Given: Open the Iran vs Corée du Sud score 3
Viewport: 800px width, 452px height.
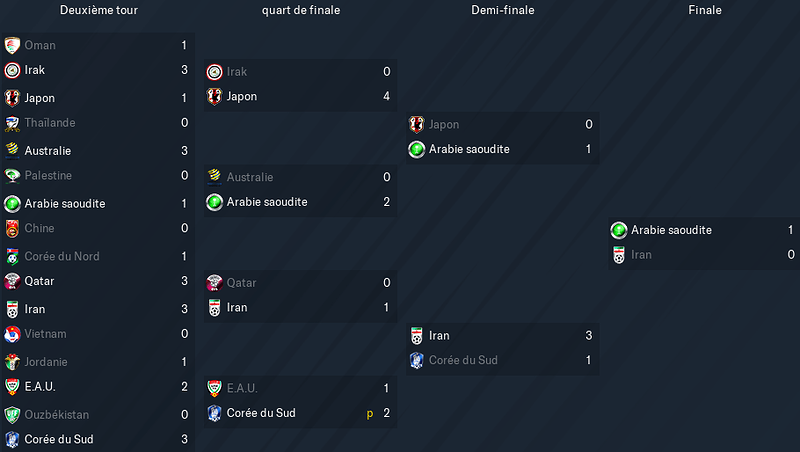Looking at the screenshot, I should (588, 335).
